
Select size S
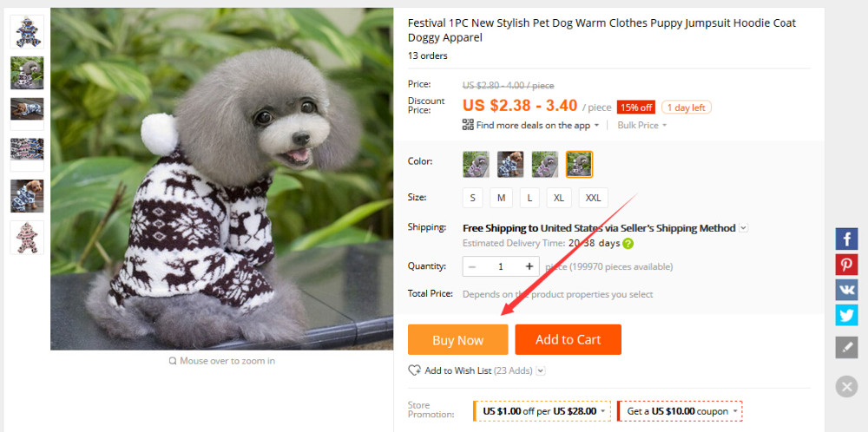[472, 198]
